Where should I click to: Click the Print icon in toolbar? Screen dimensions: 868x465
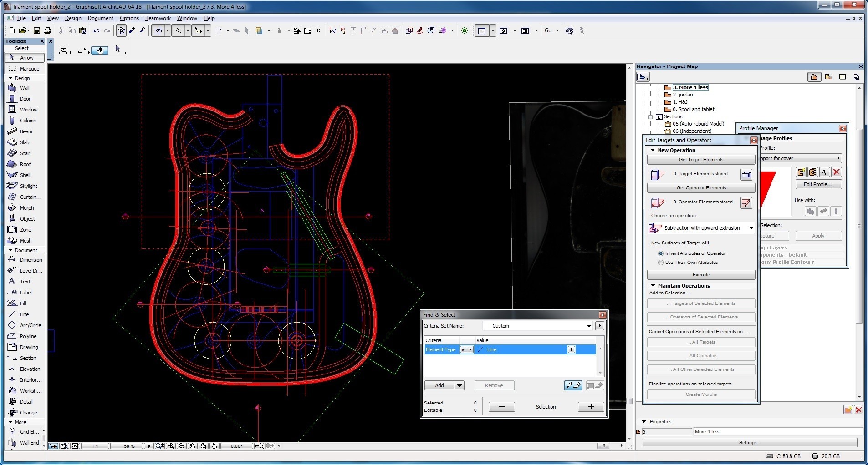pos(47,30)
